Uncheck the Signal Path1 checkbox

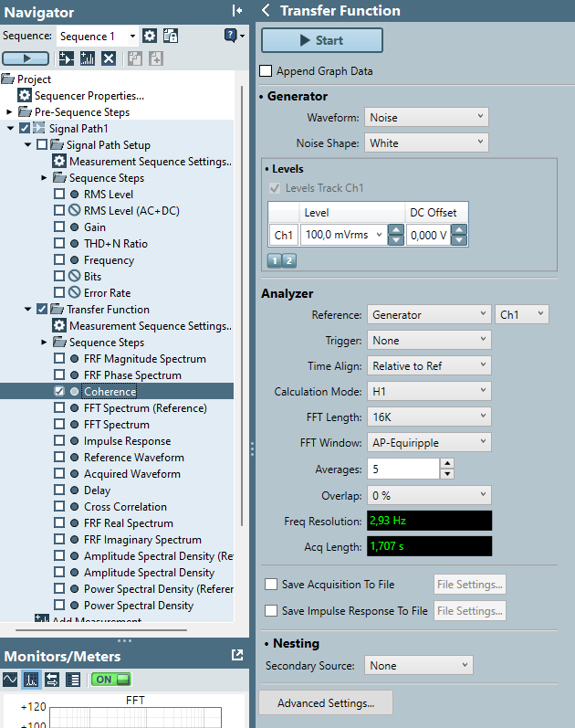click(x=25, y=128)
